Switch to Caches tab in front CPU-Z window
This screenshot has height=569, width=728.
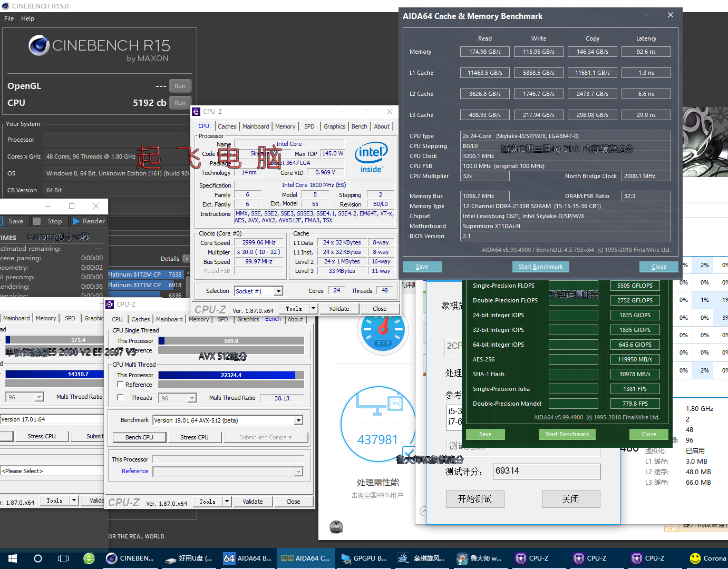click(227, 126)
